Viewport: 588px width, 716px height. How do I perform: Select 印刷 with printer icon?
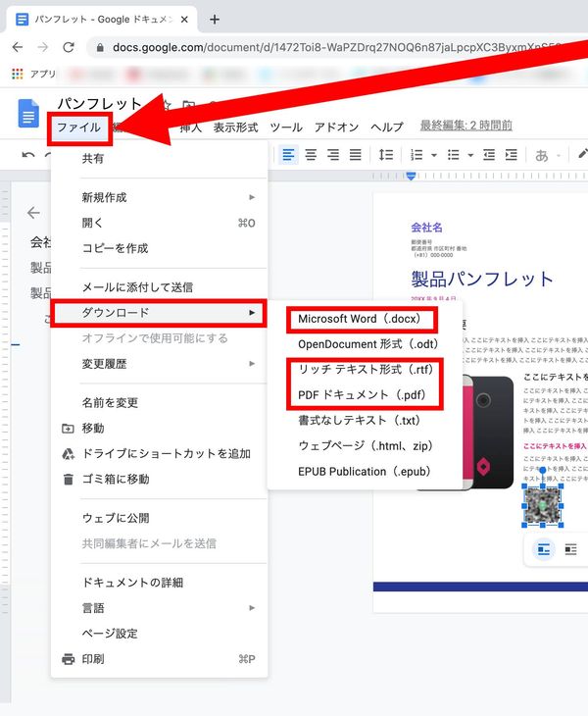(x=159, y=659)
